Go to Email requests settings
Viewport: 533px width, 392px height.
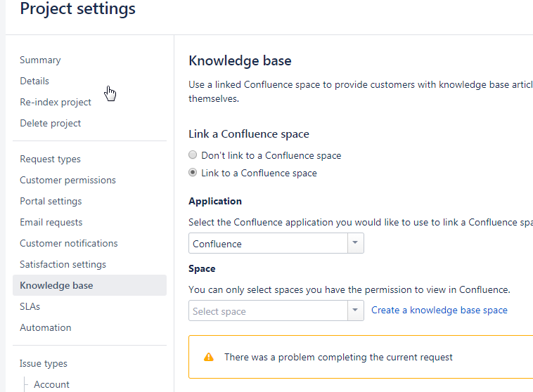coord(51,222)
